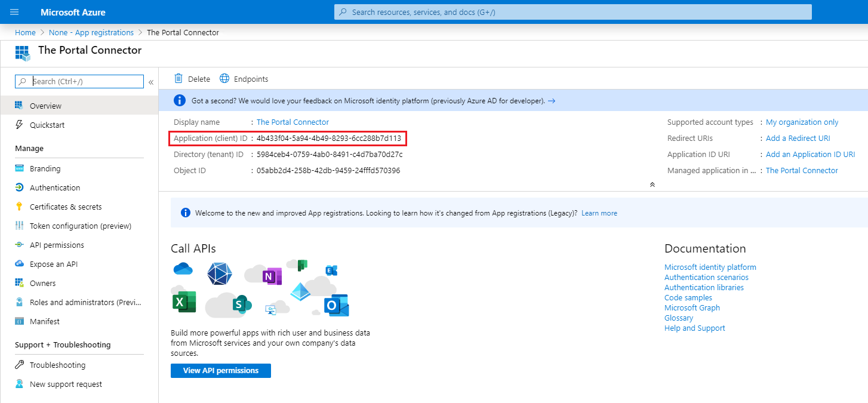
Task: Collapse the essentials section with up chevrons
Action: click(652, 184)
